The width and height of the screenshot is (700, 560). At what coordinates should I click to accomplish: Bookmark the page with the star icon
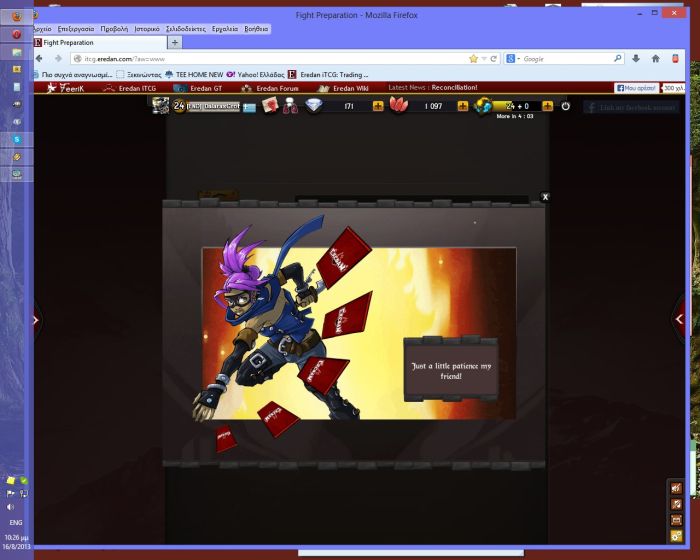click(x=473, y=59)
